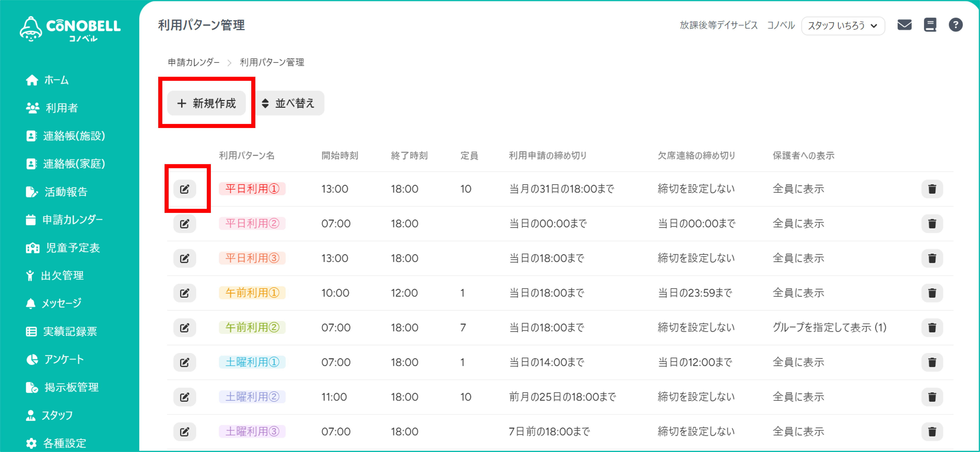Click the 平日利用② pattern label
The width and height of the screenshot is (980, 452).
point(252,223)
